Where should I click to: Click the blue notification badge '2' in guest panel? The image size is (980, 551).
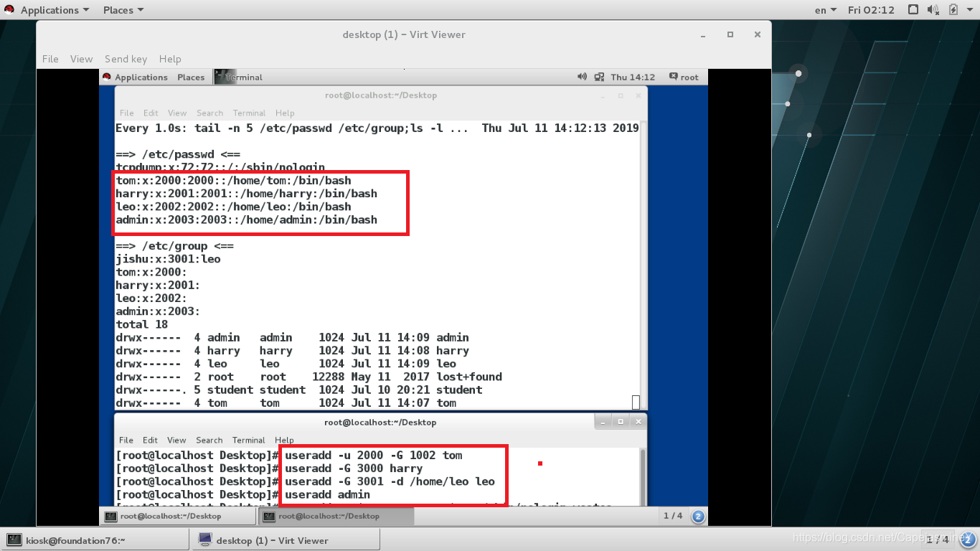coord(698,516)
